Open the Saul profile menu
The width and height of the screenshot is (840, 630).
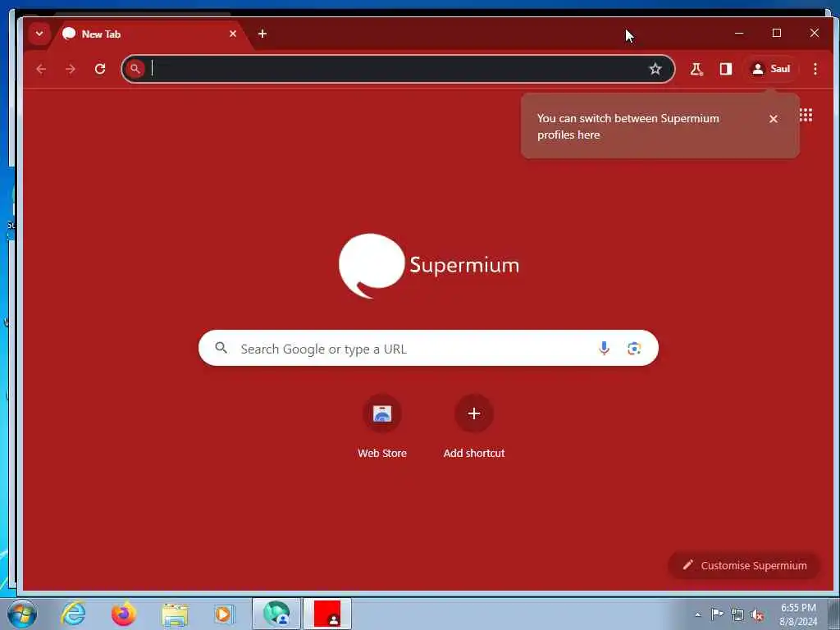pyautogui.click(x=771, y=69)
